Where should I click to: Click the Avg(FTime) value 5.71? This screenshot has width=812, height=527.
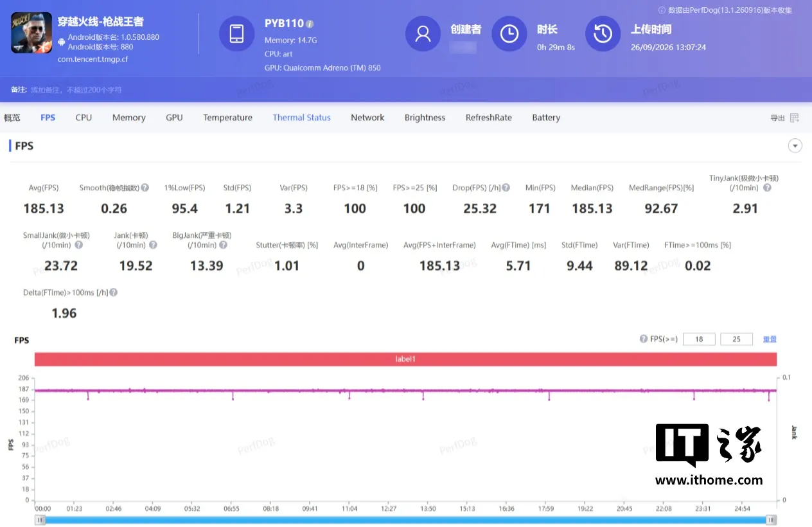coord(518,265)
